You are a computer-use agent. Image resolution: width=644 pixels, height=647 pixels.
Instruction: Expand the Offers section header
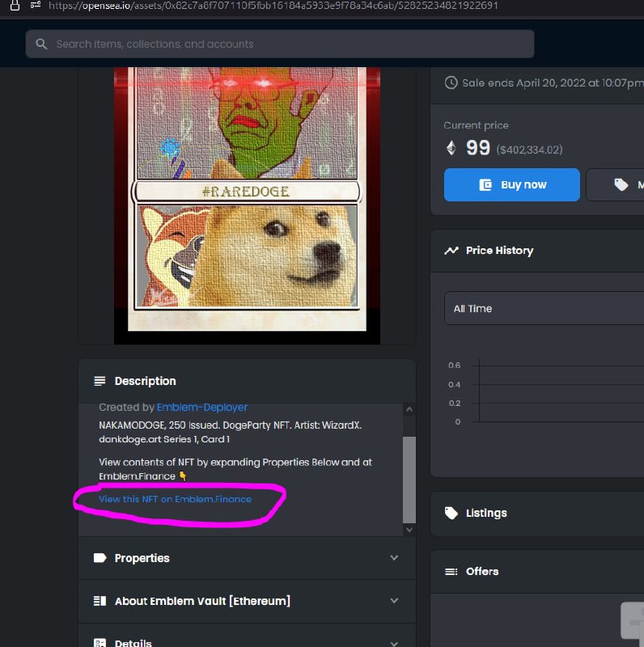(x=537, y=572)
